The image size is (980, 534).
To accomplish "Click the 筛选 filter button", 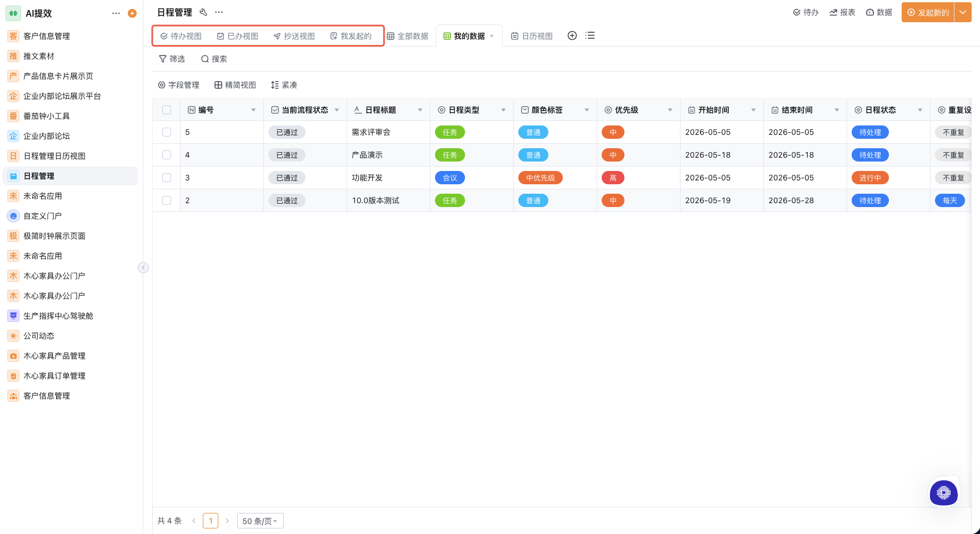I will [x=172, y=59].
